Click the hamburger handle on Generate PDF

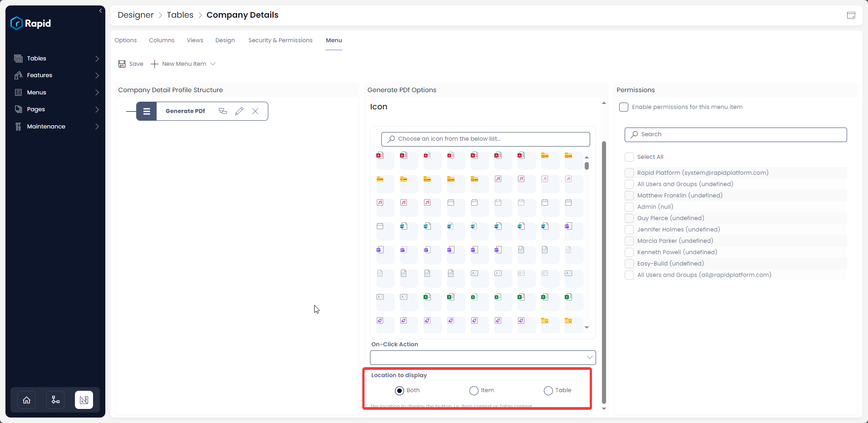[x=147, y=111]
